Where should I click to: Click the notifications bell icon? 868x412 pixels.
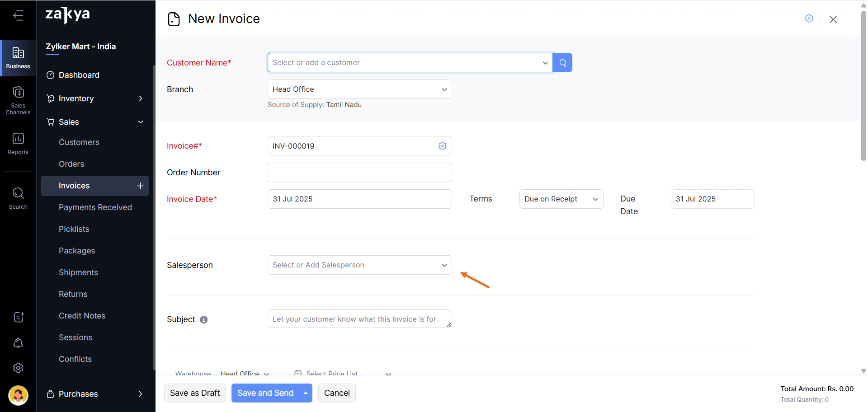pyautogui.click(x=18, y=343)
